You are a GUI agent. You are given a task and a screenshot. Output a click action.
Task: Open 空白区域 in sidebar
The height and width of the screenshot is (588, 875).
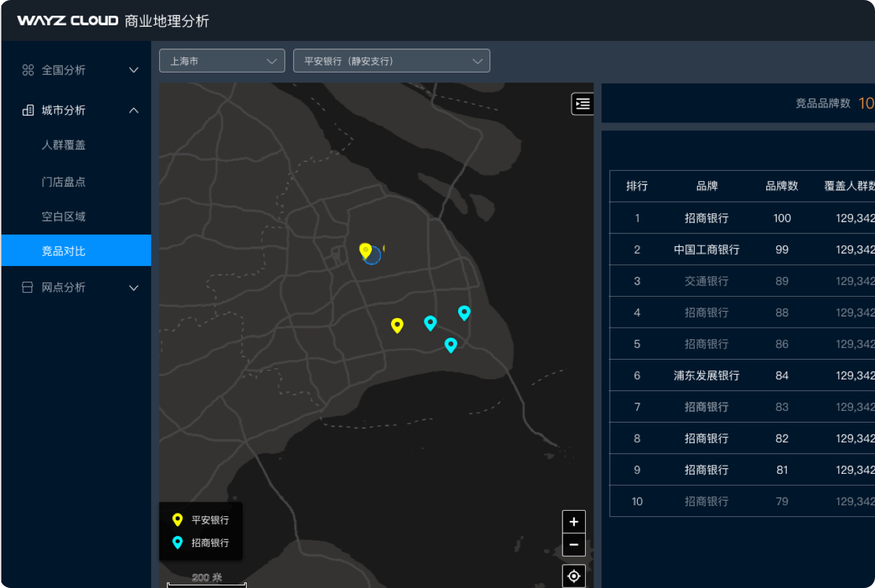click(64, 217)
